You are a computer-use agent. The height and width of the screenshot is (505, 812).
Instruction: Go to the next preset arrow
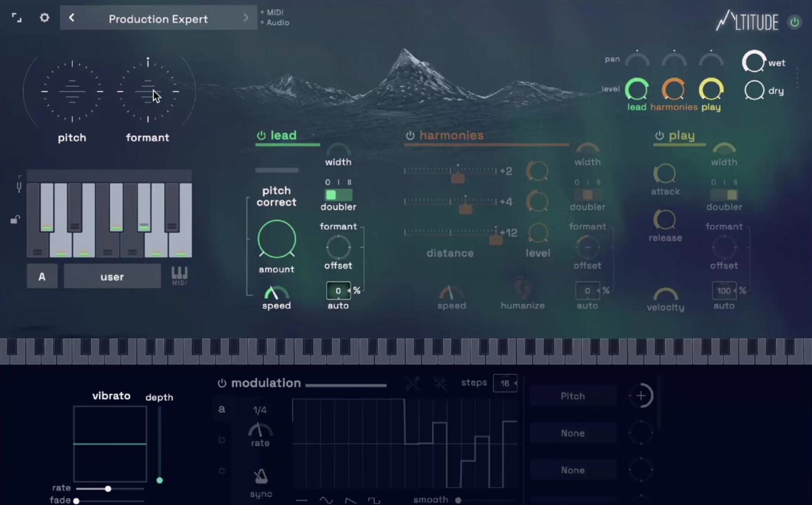pyautogui.click(x=246, y=18)
